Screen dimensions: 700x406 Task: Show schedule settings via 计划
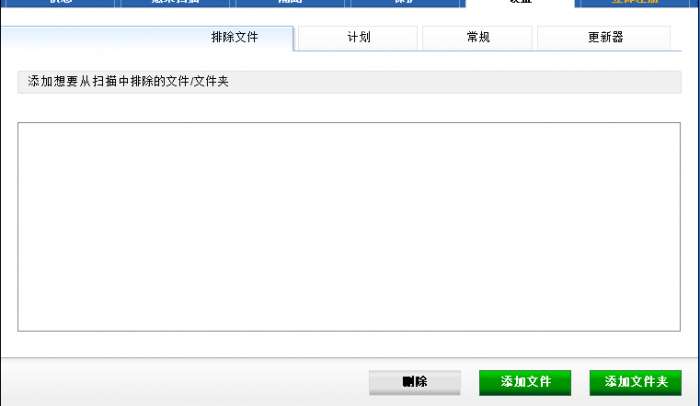358,38
